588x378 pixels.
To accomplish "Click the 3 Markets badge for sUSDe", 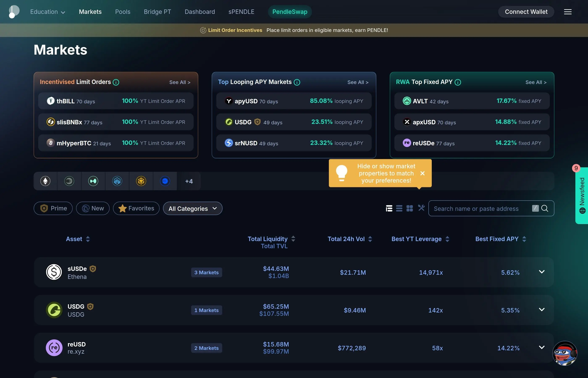I will (206, 272).
